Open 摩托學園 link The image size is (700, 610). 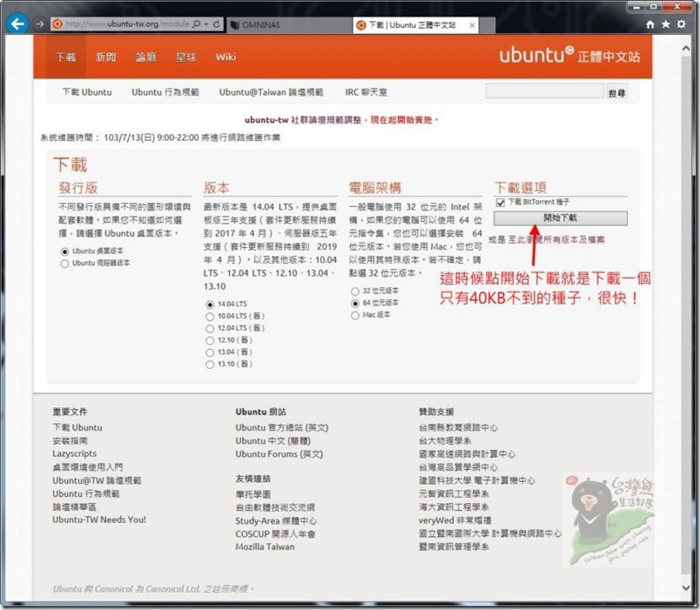(x=253, y=494)
